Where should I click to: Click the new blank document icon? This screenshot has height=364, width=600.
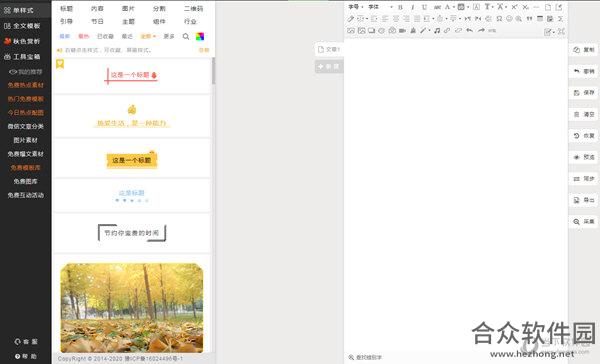(548, 7)
